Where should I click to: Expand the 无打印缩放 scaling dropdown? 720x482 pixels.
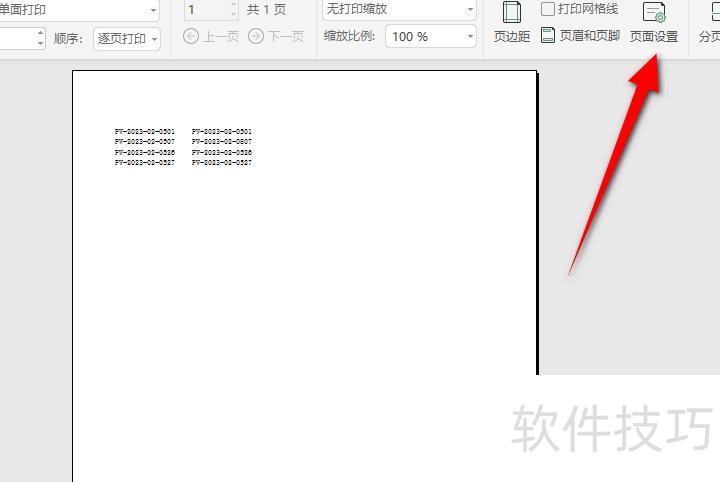(x=470, y=10)
